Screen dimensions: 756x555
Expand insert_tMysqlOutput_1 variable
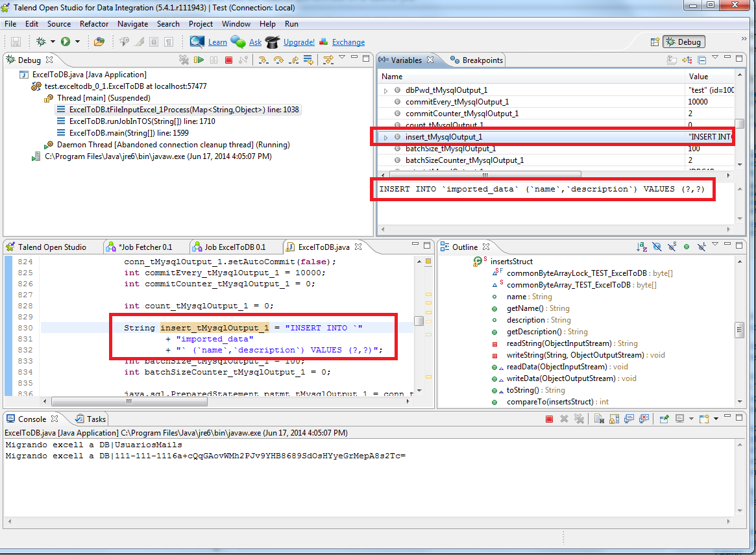(385, 138)
